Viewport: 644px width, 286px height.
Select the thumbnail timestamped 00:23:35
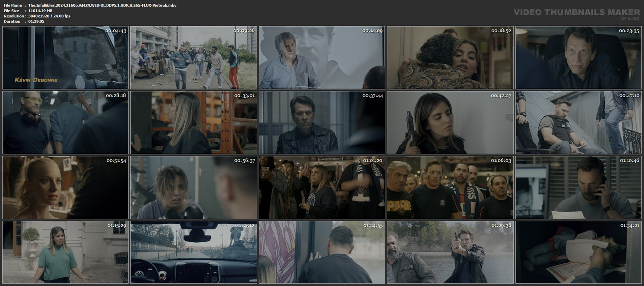579,57
